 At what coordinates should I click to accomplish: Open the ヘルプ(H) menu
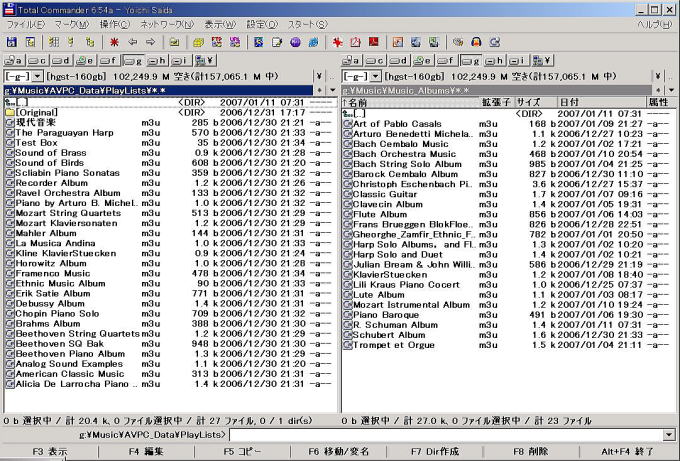[654, 24]
